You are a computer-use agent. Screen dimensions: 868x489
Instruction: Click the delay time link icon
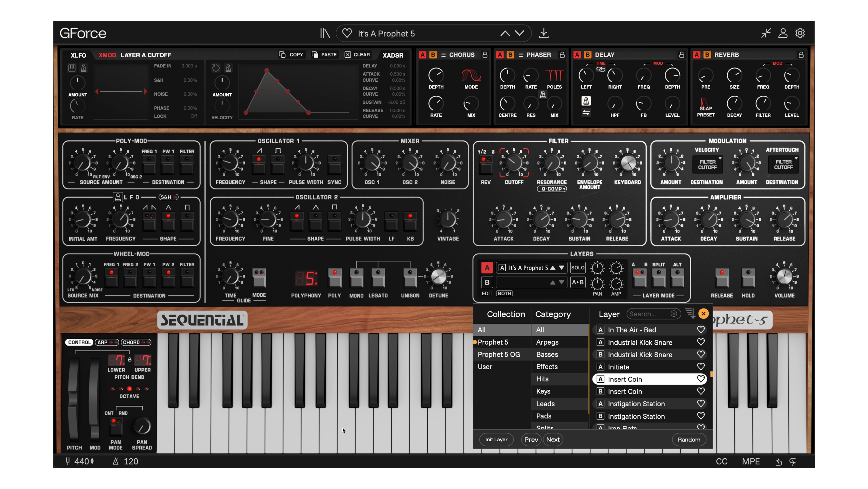tap(600, 69)
